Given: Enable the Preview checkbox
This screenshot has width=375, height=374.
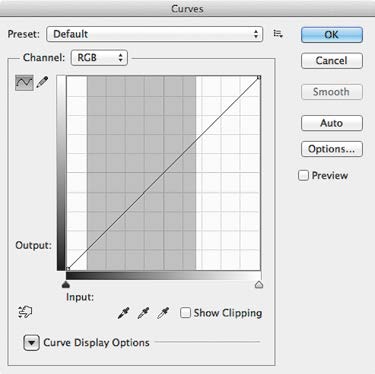Looking at the screenshot, I should tap(303, 175).
